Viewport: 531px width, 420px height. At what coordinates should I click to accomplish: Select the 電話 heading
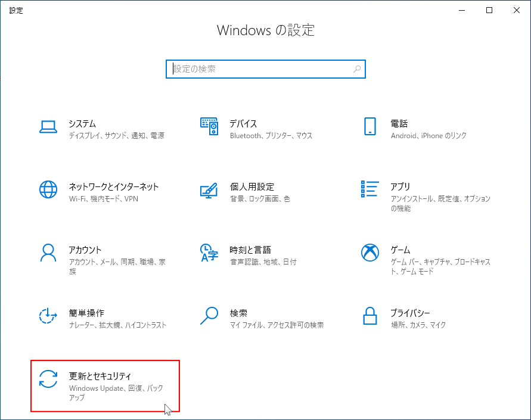point(399,124)
